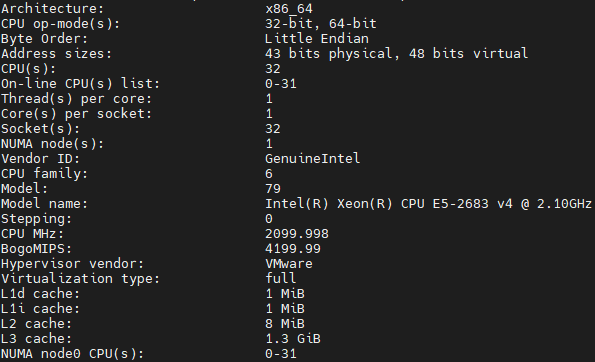This screenshot has width=595, height=362.
Task: Click the Model value 79
Action: [273, 189]
